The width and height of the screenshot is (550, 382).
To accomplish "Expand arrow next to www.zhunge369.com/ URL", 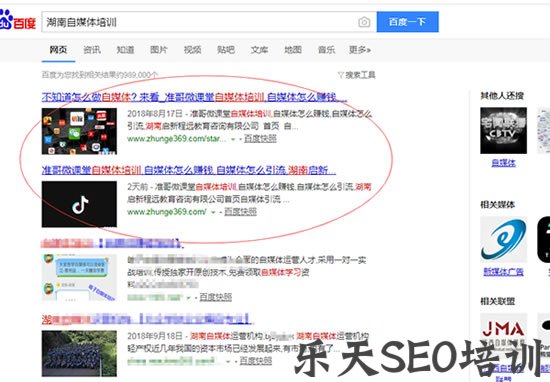I will [x=213, y=212].
